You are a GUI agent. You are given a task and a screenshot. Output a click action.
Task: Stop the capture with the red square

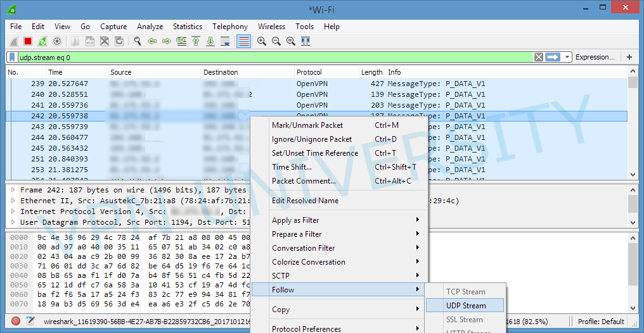[27, 41]
